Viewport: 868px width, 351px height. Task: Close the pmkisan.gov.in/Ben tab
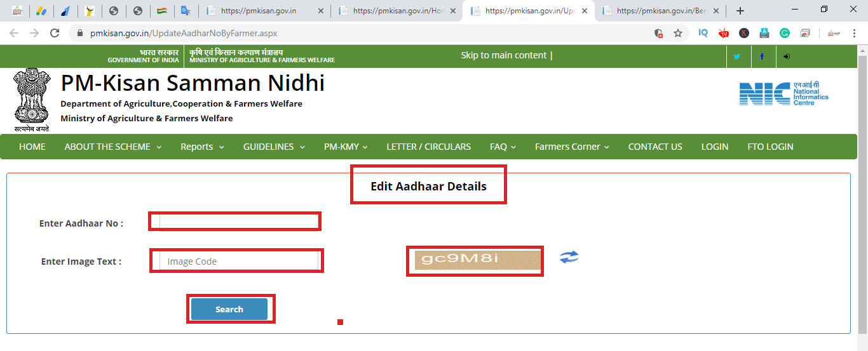pos(716,11)
